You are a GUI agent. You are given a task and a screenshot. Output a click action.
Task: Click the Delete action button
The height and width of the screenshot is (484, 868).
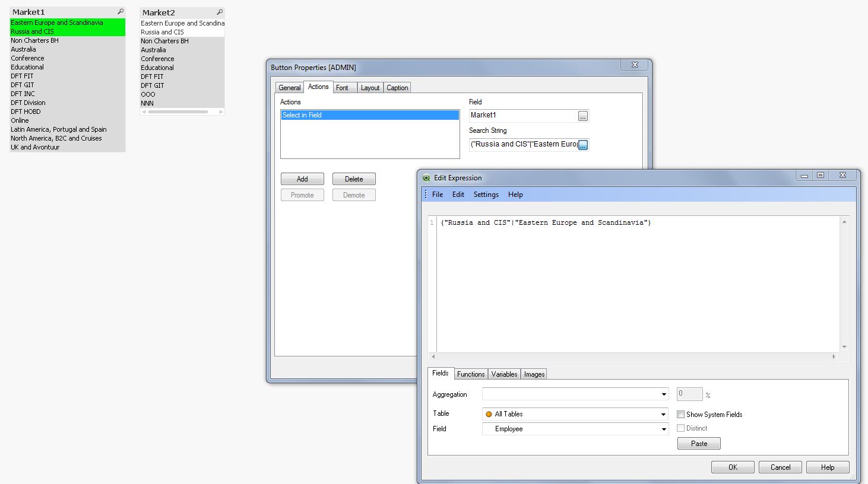[x=354, y=179]
